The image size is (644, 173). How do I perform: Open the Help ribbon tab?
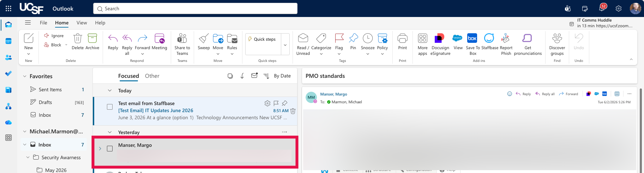100,23
